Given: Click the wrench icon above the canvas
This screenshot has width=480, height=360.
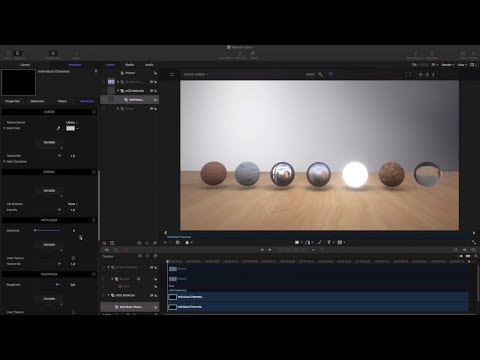Looking at the screenshot, I should (321, 74).
